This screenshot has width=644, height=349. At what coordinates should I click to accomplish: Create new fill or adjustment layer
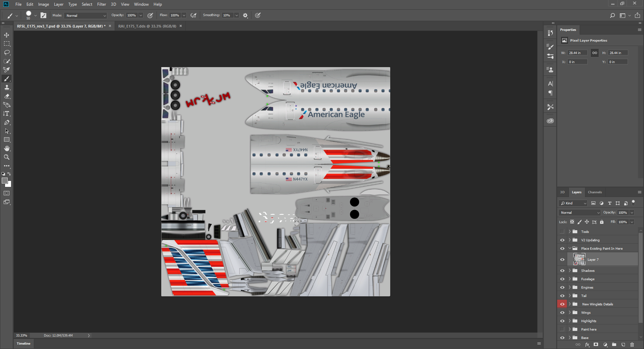(605, 345)
